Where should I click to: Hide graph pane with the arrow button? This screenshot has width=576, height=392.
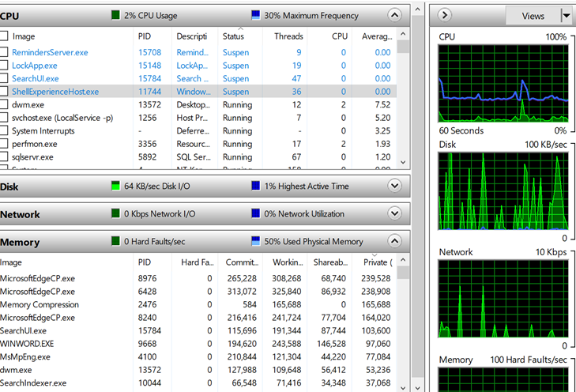click(x=445, y=15)
